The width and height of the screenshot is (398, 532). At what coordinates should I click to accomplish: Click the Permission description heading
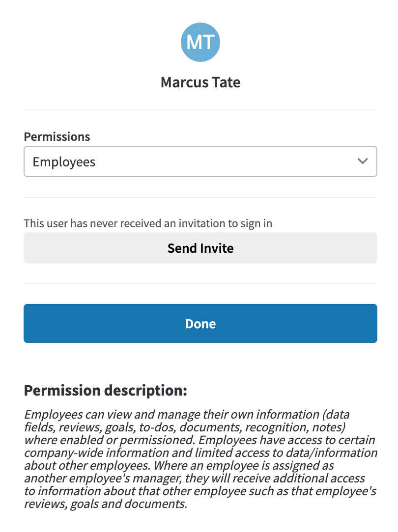click(x=106, y=391)
